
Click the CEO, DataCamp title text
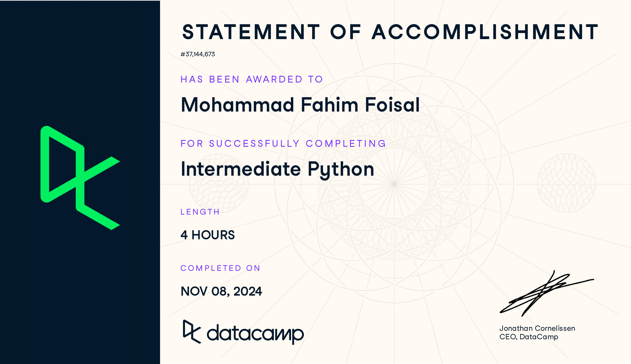pos(529,337)
